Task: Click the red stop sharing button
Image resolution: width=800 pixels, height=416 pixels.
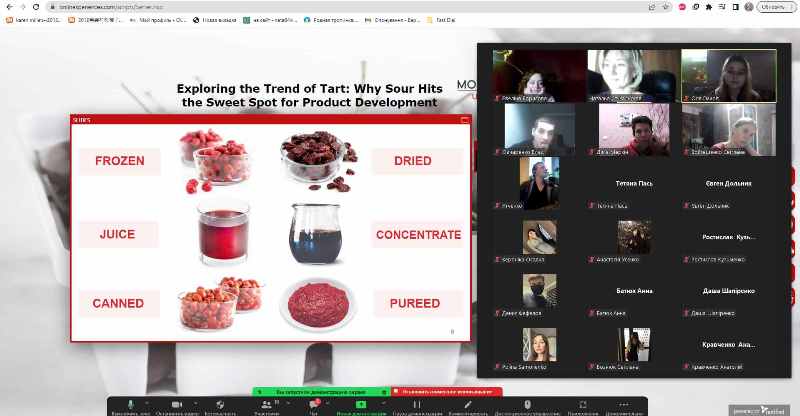Action: click(x=447, y=392)
